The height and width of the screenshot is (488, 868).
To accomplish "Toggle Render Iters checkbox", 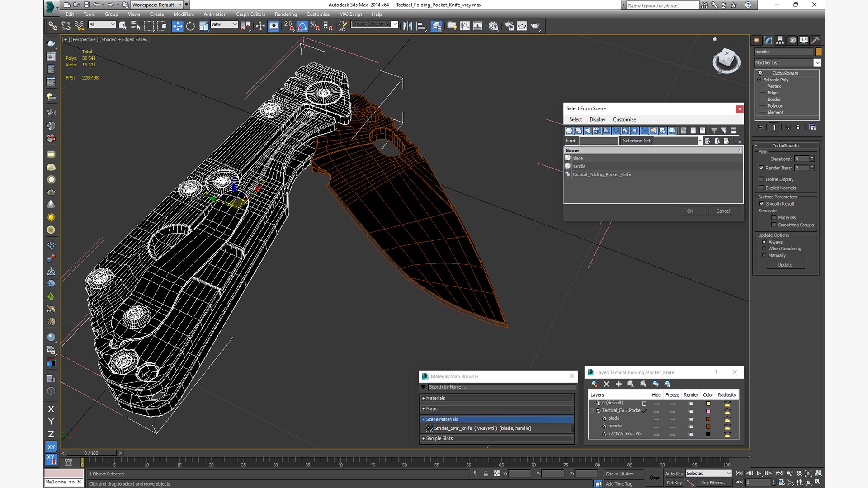I will coord(761,168).
